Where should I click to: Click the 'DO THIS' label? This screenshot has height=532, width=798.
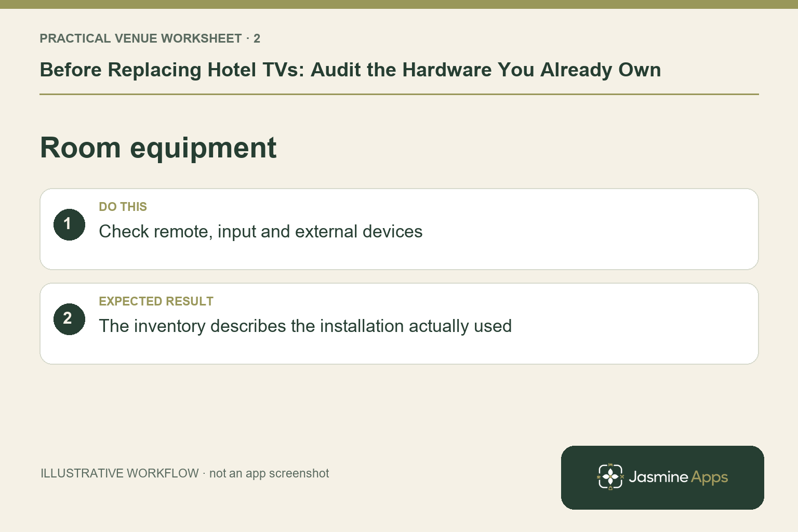coord(123,207)
